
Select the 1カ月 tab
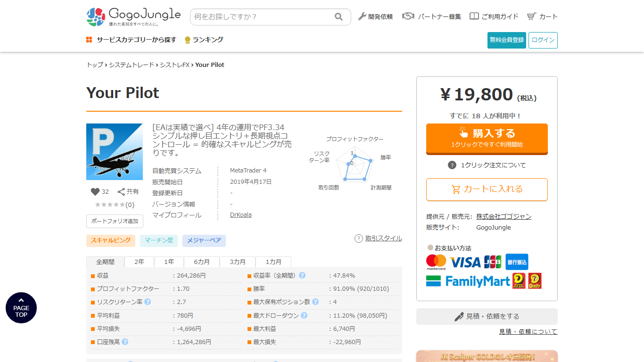[273, 262]
